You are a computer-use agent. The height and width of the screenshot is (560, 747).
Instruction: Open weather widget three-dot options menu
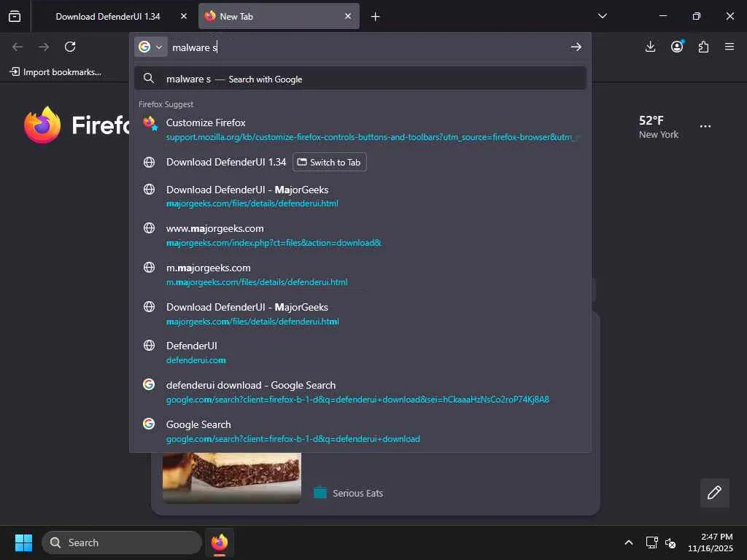tap(705, 126)
